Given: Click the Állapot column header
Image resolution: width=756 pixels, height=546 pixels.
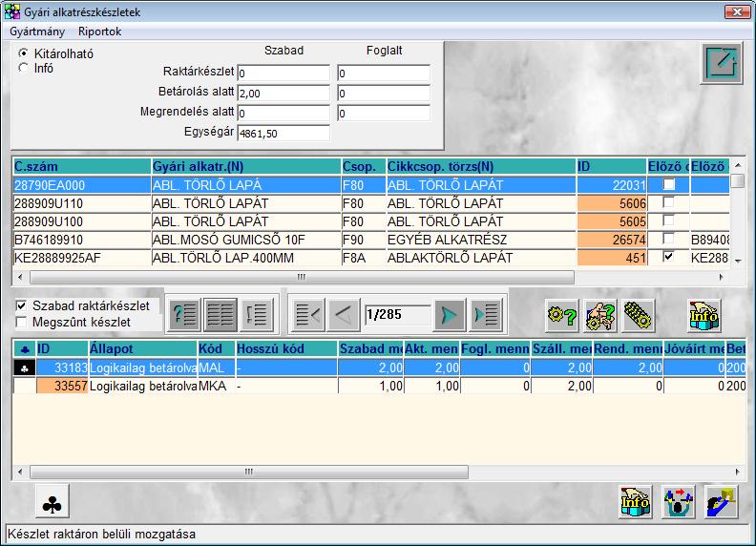Looking at the screenshot, I should (143, 348).
